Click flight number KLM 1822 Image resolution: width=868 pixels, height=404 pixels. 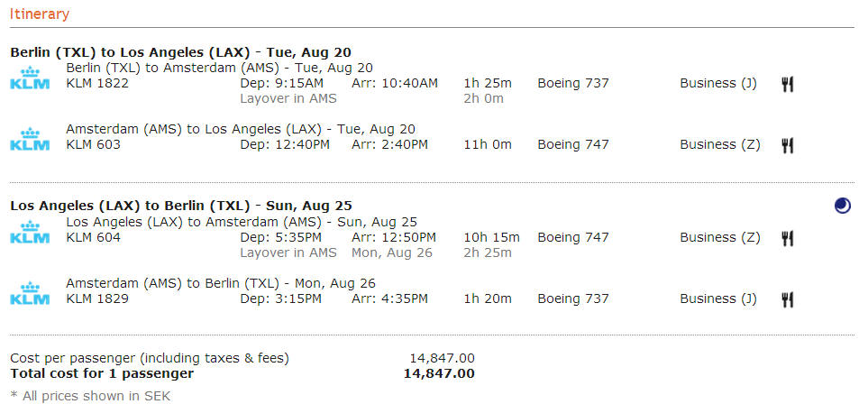coord(97,84)
